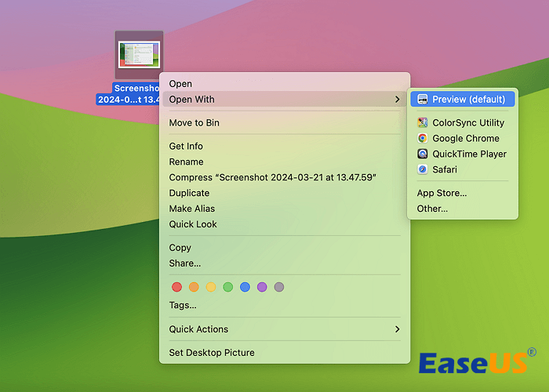The image size is (549, 392).
Task: Apply the gray tag color
Action: point(279,287)
